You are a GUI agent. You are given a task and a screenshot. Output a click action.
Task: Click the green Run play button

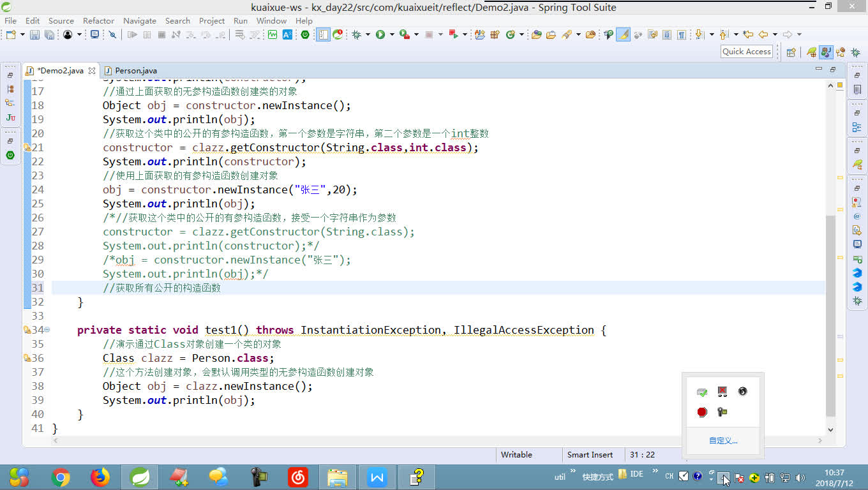380,34
